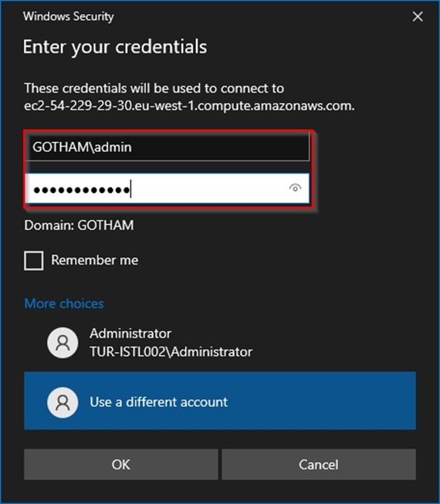
Task: Focus the GOTHAM\admin username field
Action: pos(168,147)
